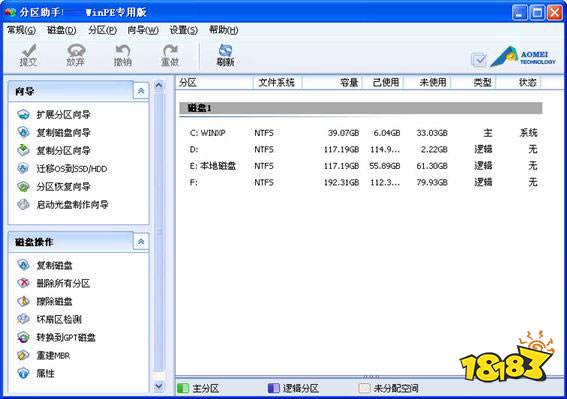
Task: Launch 迁移OS到SSD/HDD link
Action: pyautogui.click(x=72, y=169)
